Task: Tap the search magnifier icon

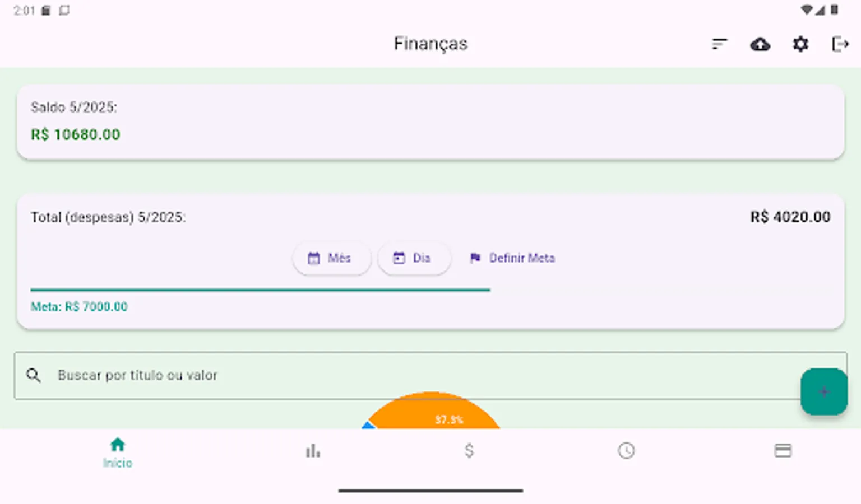Action: pyautogui.click(x=33, y=375)
